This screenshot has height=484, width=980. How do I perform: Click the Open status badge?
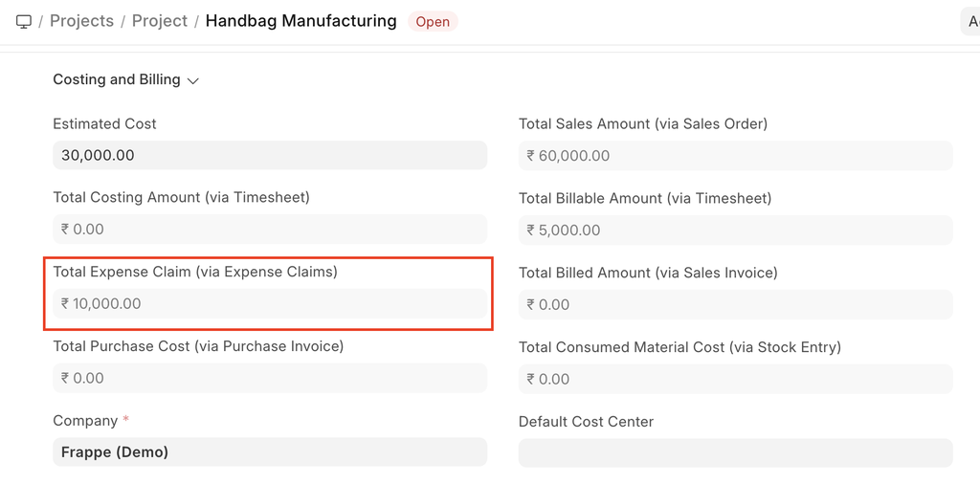pyautogui.click(x=433, y=22)
